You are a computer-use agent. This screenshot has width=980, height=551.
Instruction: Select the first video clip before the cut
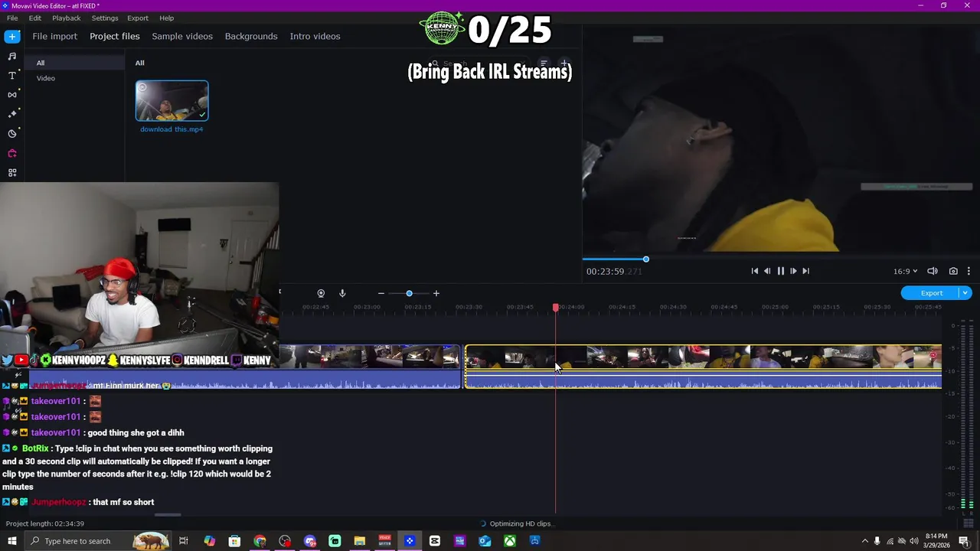click(x=369, y=366)
